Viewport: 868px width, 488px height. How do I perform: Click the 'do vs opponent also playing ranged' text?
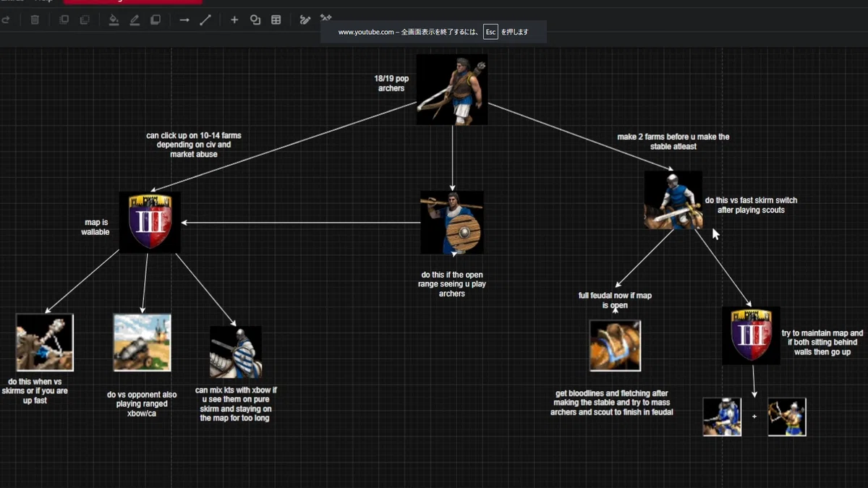click(142, 405)
